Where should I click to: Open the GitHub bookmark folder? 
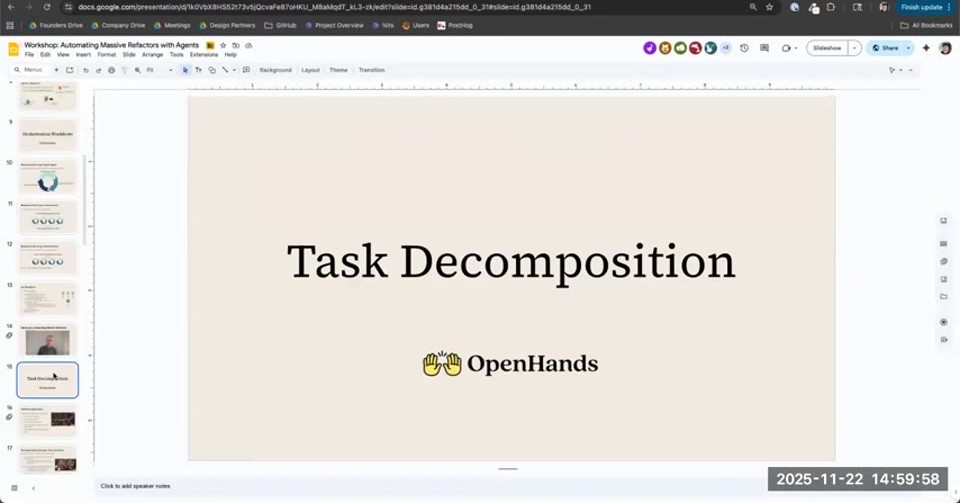coord(280,26)
